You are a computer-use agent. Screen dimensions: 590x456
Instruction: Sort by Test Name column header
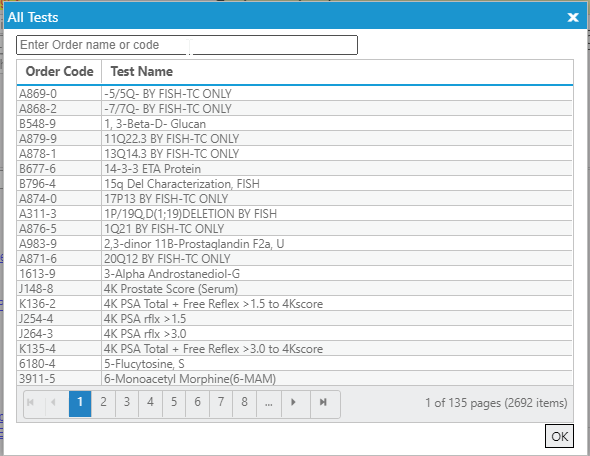tap(337, 71)
